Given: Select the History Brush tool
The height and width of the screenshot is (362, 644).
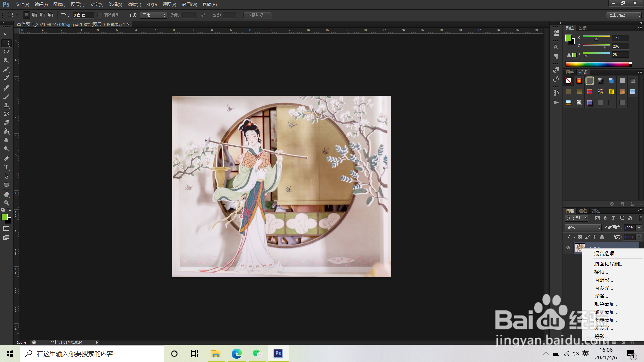Looking at the screenshot, I should tap(6, 114).
